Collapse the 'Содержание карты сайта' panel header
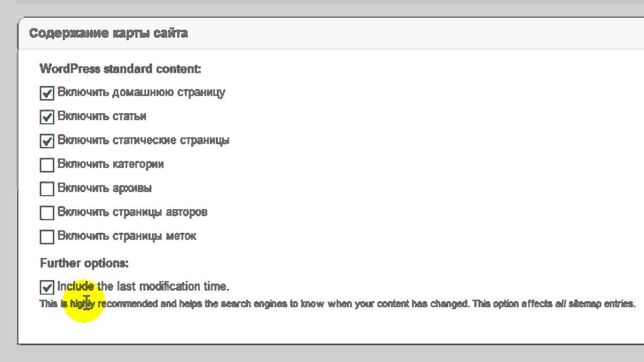 tap(109, 33)
